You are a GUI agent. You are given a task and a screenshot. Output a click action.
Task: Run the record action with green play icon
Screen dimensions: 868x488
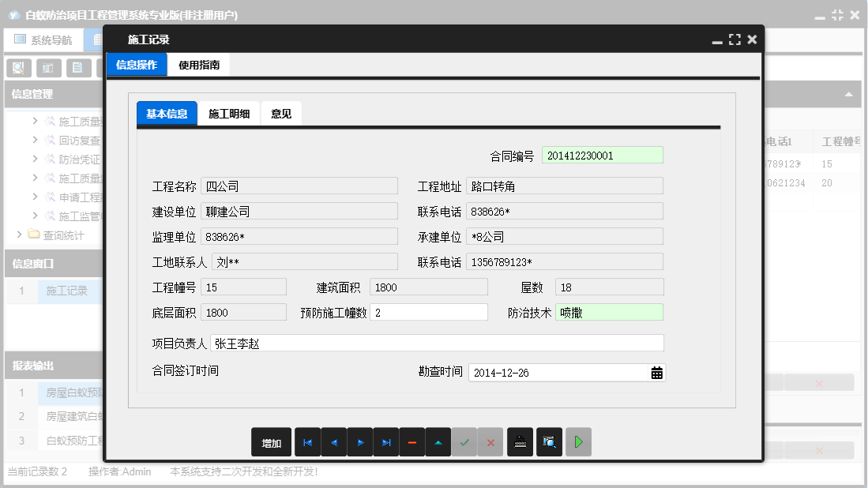click(x=578, y=442)
